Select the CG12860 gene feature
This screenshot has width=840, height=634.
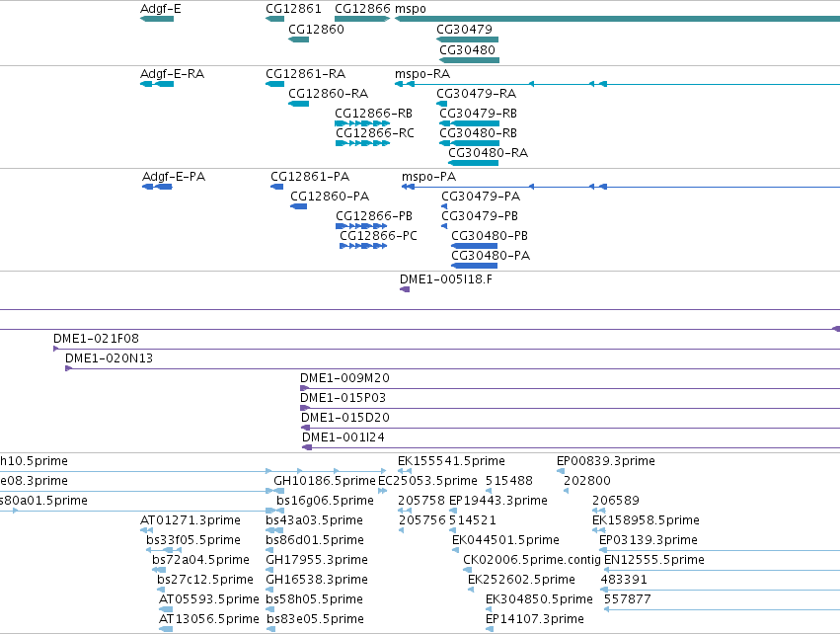point(298,40)
